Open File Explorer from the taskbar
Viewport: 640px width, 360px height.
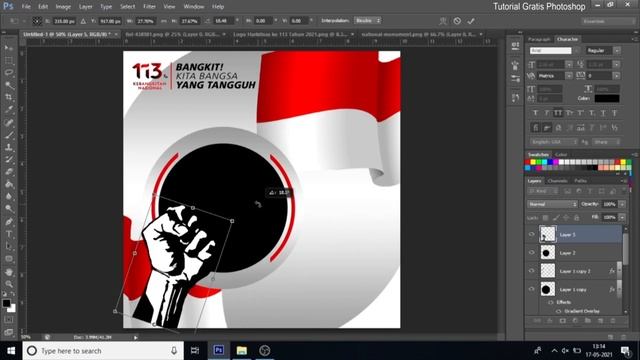click(242, 351)
